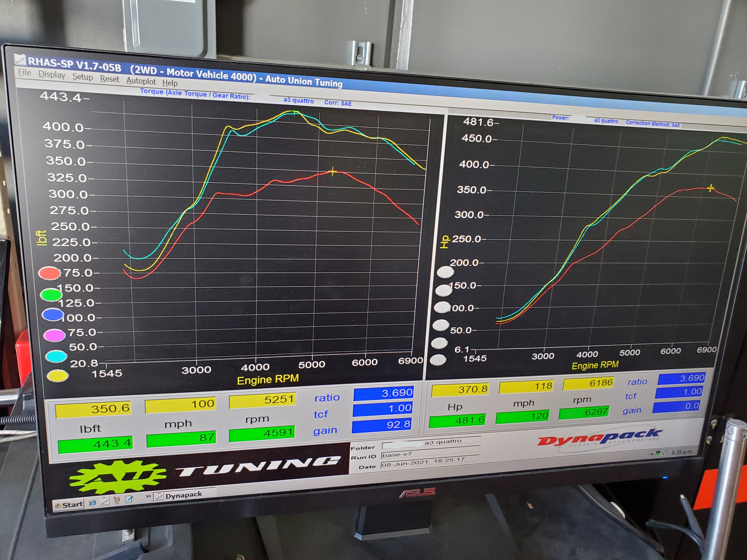Click the grey button beside 200.0 Hp
This screenshot has width=747, height=560.
tap(445, 272)
